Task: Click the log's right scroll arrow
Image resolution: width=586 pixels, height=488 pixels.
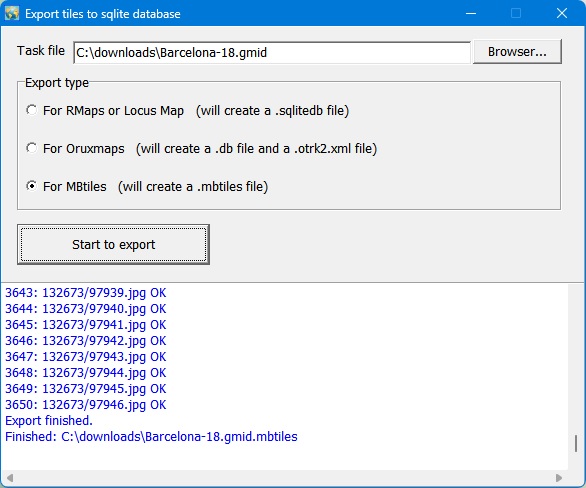Action: click(x=559, y=478)
